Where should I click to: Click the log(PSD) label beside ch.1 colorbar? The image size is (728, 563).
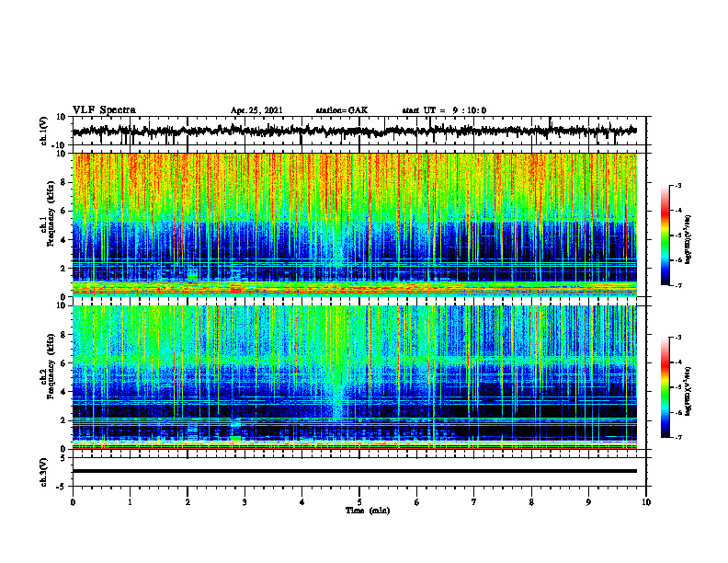(688, 239)
